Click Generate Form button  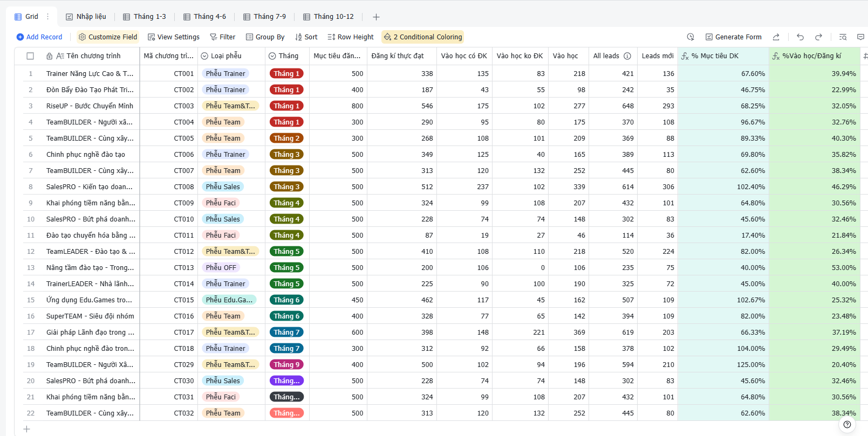tap(734, 37)
